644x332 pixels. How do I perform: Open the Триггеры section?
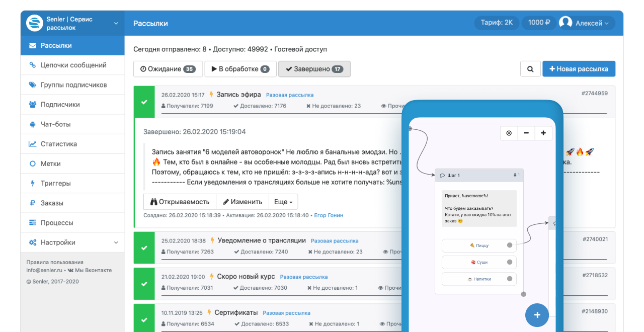pyautogui.click(x=72, y=183)
